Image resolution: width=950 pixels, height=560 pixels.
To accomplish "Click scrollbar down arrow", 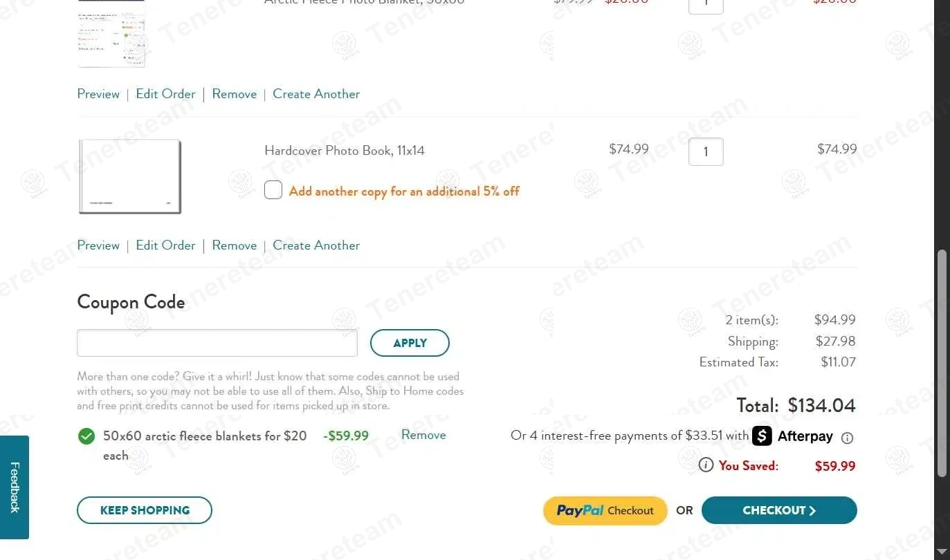I will 942,552.
